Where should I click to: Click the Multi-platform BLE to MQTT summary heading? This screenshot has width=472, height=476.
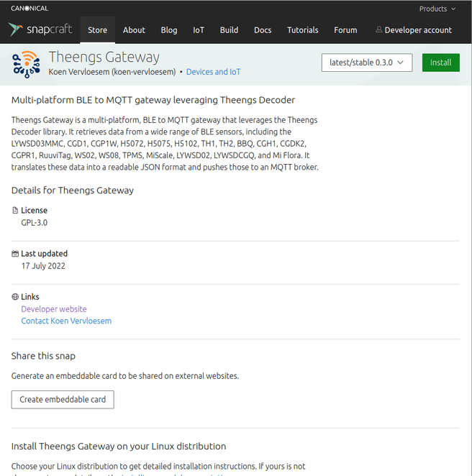pyautogui.click(x=153, y=100)
